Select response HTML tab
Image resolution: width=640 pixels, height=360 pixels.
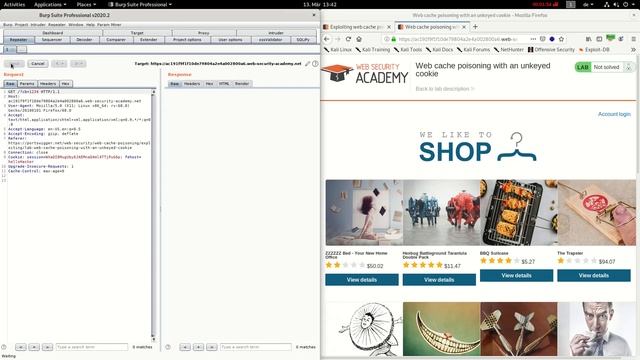[224, 84]
